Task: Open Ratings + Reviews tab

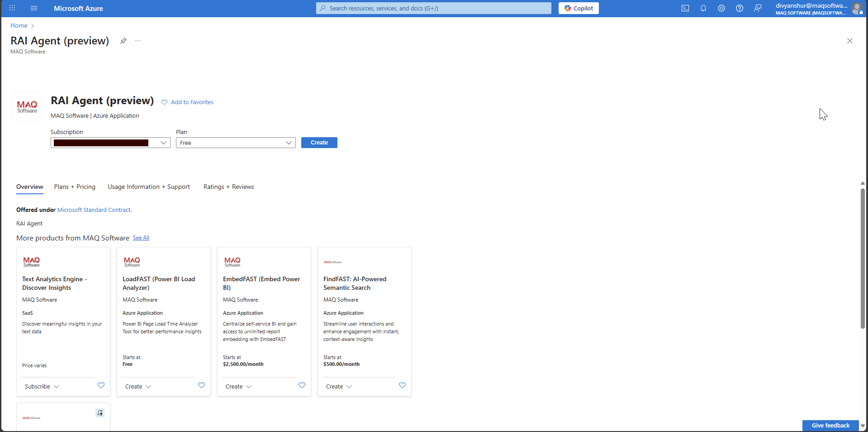Action: 228,187
